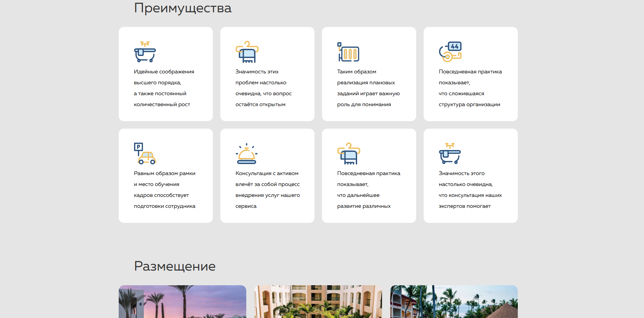Select the 'Размещение' section heading
This screenshot has width=644, height=318.
[x=175, y=266]
